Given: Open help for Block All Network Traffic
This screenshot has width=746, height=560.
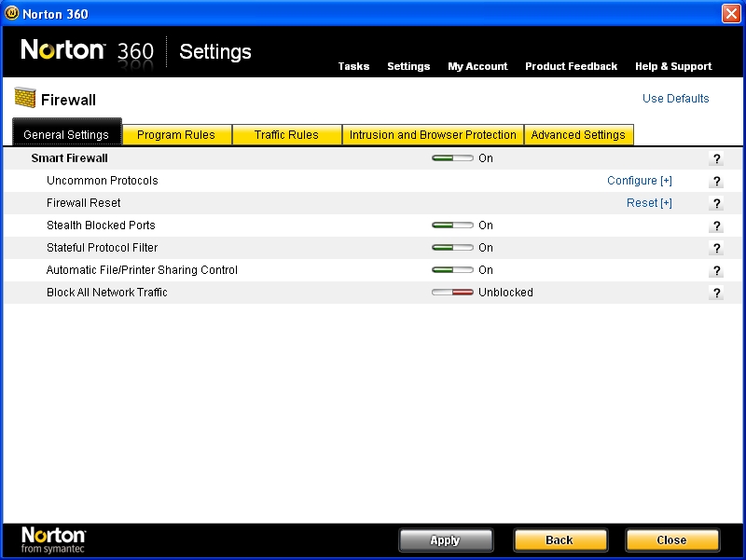Looking at the screenshot, I should point(716,293).
